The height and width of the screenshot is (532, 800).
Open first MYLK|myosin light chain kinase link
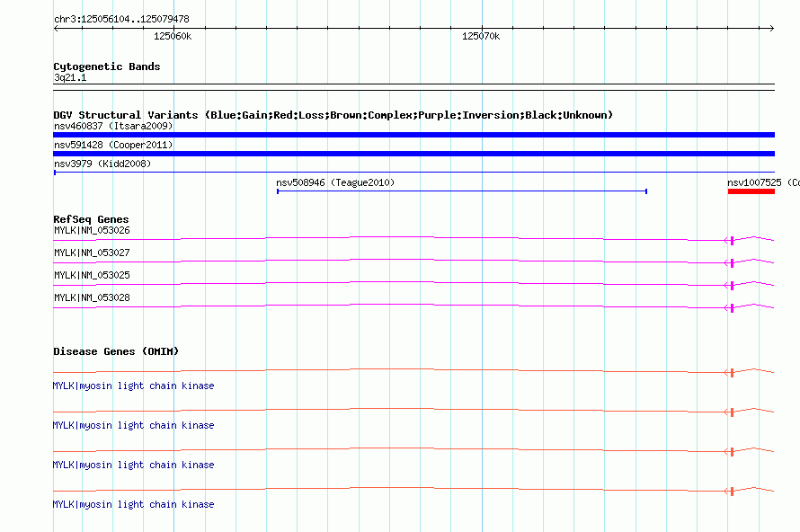[x=133, y=386]
